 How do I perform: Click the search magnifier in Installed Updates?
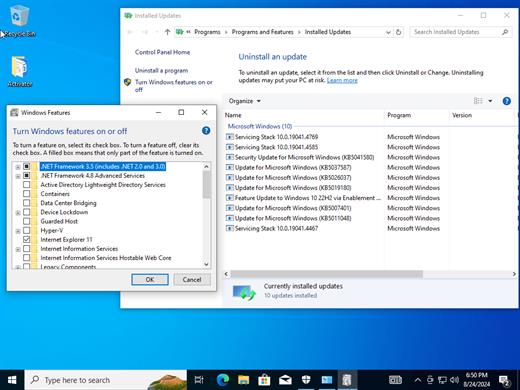[x=505, y=32]
